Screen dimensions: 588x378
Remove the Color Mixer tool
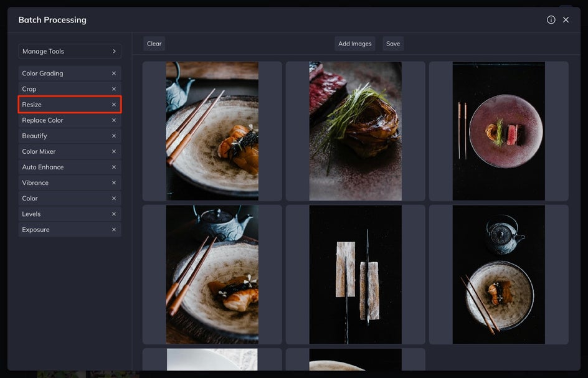click(114, 151)
